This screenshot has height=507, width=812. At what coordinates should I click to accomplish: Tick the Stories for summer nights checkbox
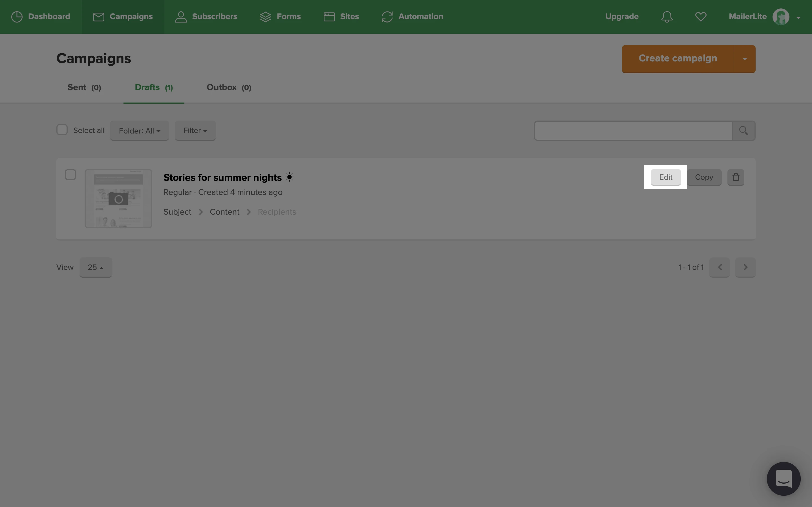[70, 175]
